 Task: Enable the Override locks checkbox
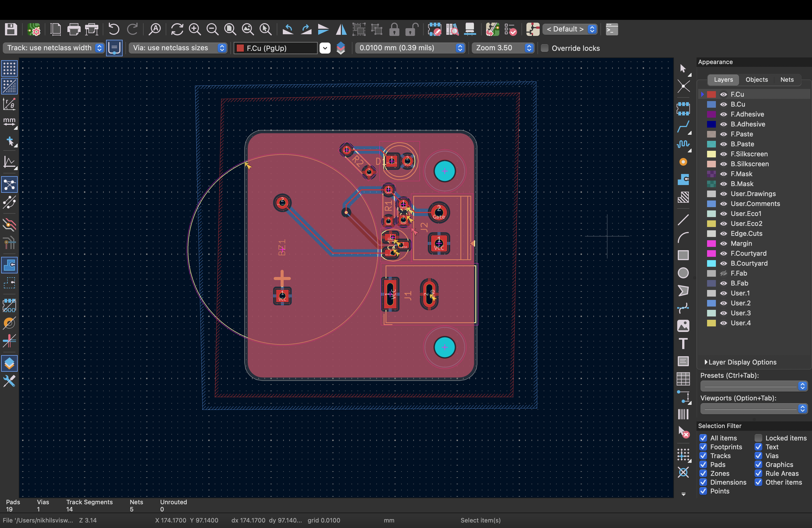(545, 48)
